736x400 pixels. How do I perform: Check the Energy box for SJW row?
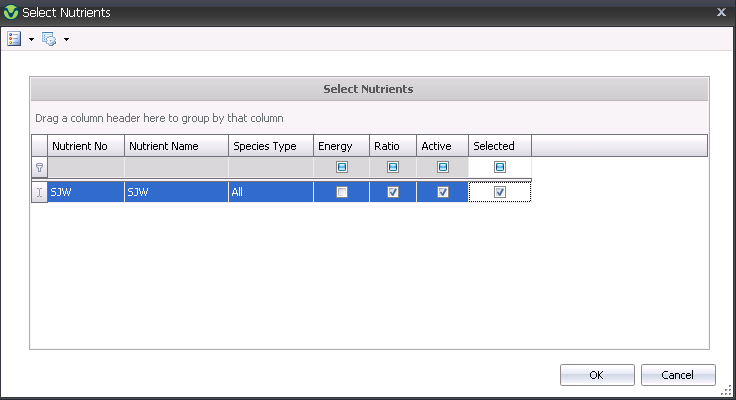click(x=342, y=192)
